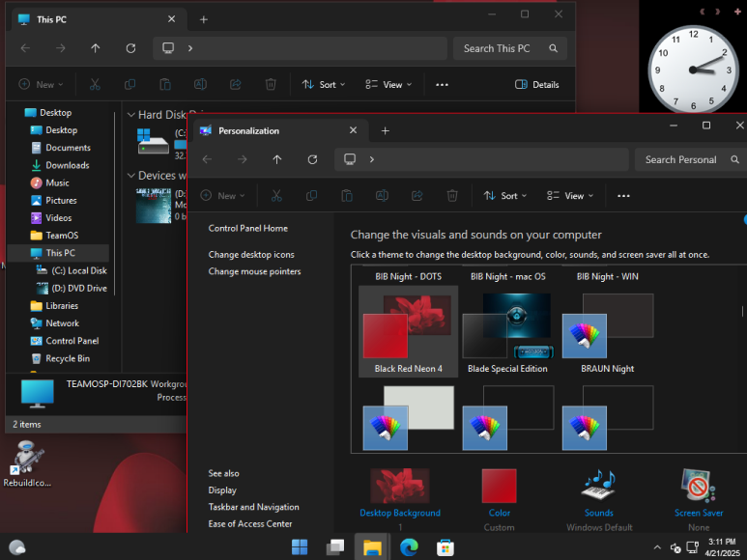This screenshot has width=747, height=560.
Task: Click Copy icon in This PC toolbar
Action: point(129,84)
